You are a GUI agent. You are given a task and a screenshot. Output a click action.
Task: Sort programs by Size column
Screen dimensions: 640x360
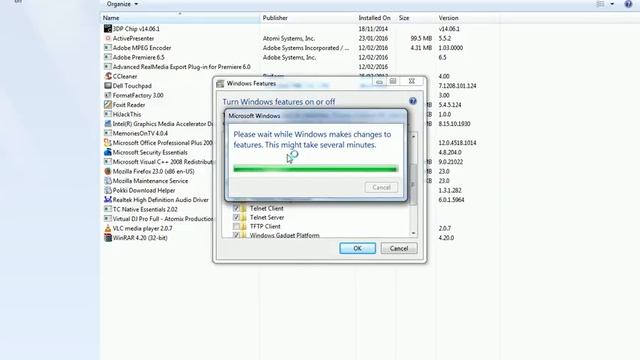pyautogui.click(x=416, y=18)
